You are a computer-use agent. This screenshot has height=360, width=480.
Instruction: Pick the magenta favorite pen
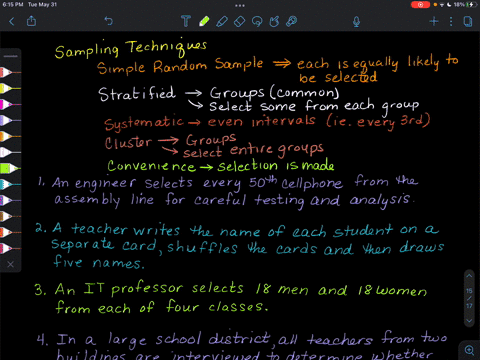pos(10,104)
